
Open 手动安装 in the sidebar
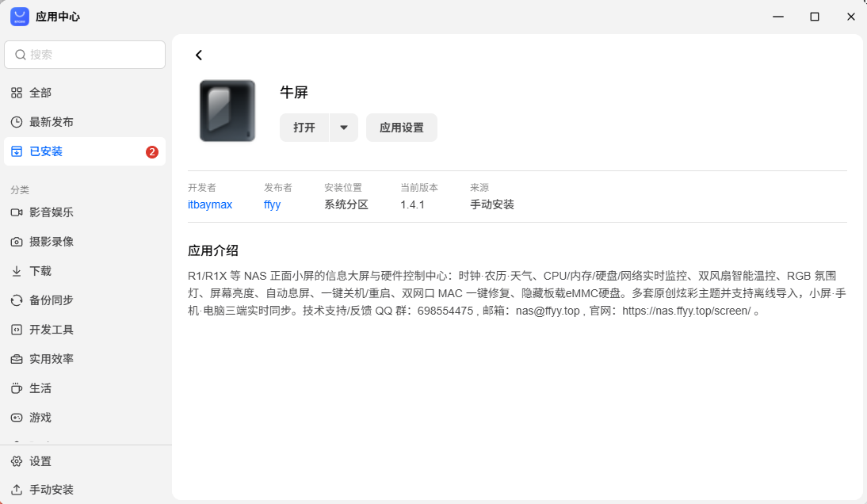[85, 490]
